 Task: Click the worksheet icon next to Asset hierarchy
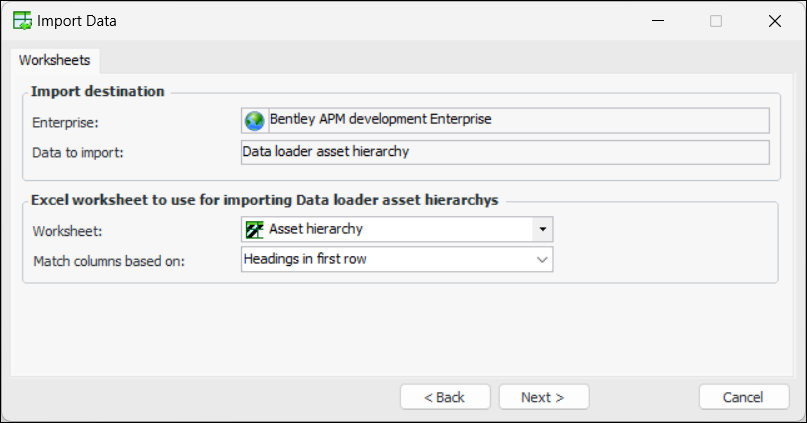tap(255, 229)
